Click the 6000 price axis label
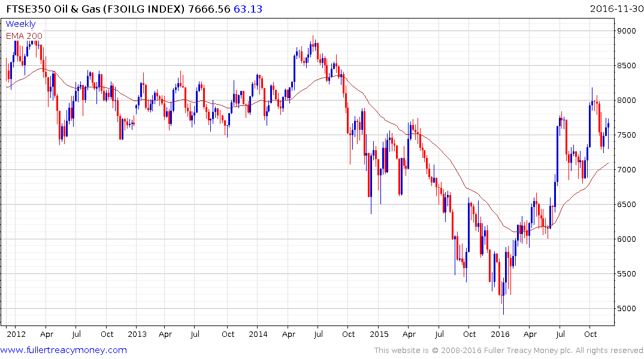This screenshot has width=644, height=359. click(627, 239)
